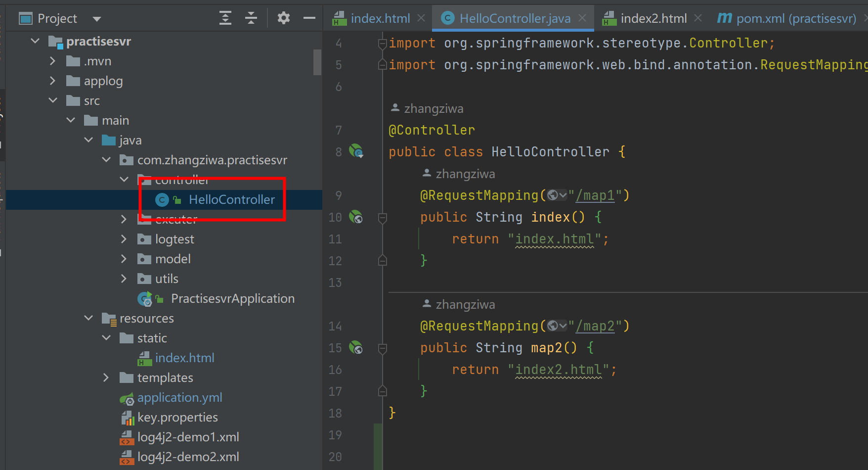Click Spring bean gutter icon on line 8
The image size is (868, 470).
[356, 151]
